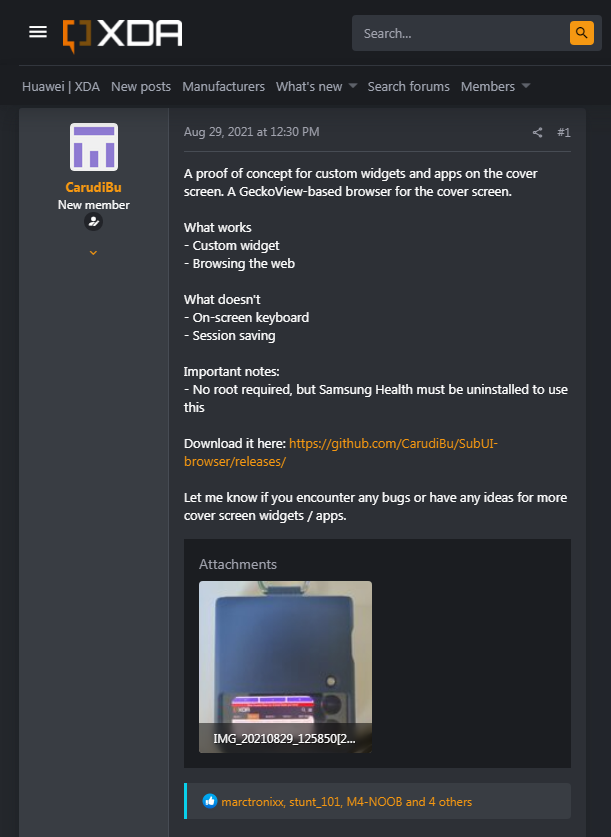Open post number #1 permalink
Image resolution: width=611 pixels, height=837 pixels.
(564, 132)
